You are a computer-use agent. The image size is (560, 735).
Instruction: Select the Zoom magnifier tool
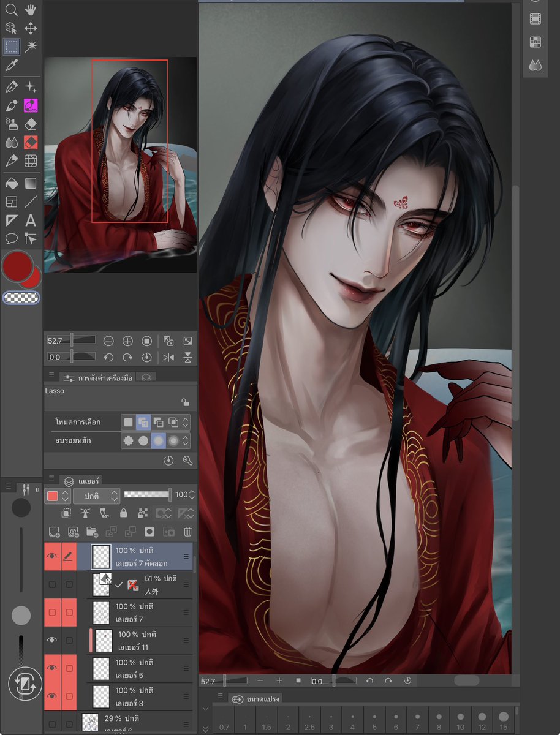(11, 10)
